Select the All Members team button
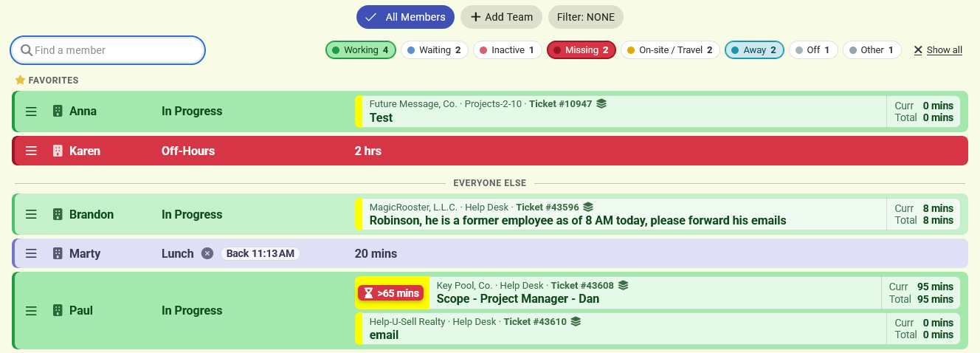Viewport: 980px width, 353px height. [405, 17]
